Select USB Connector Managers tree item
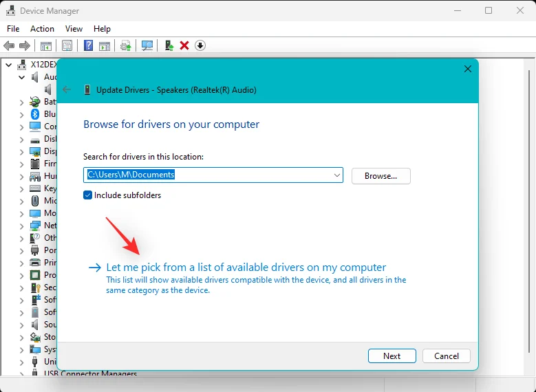536x392 pixels. 90,373
